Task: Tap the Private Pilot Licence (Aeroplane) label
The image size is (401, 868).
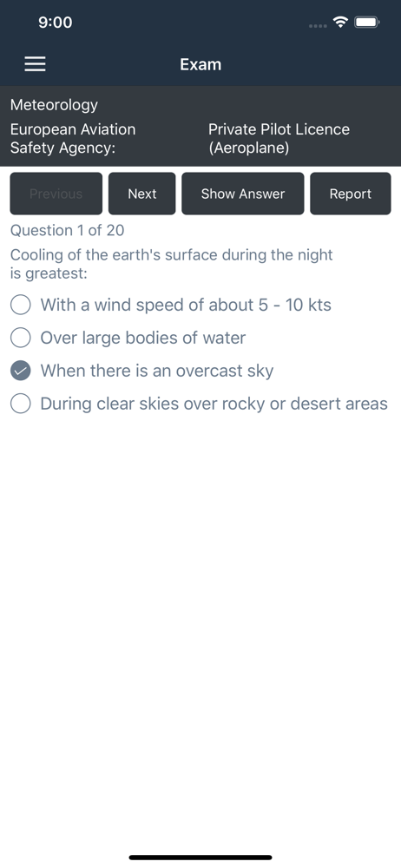Action: pos(279,138)
